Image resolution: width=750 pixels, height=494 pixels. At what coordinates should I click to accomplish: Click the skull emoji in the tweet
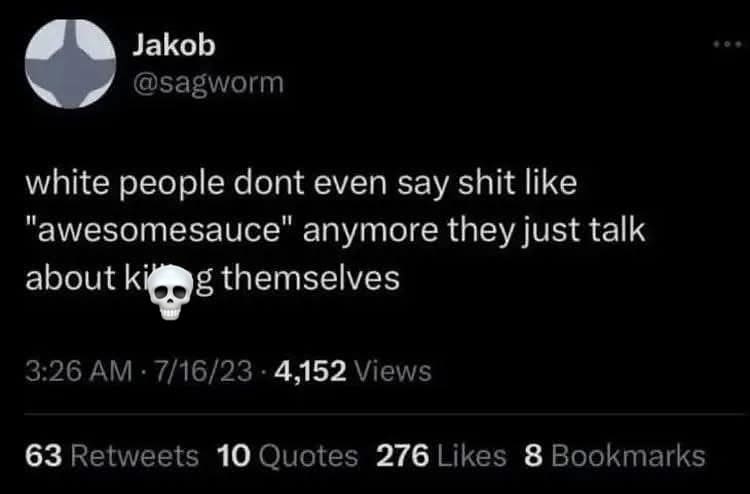point(171,292)
